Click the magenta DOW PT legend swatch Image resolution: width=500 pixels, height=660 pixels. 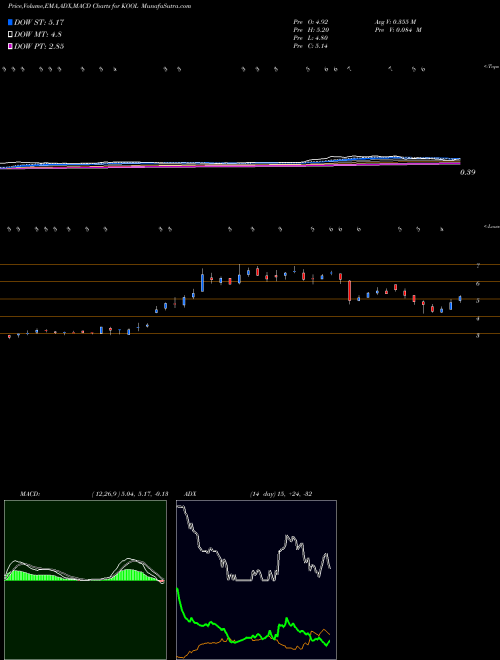tap(10, 46)
